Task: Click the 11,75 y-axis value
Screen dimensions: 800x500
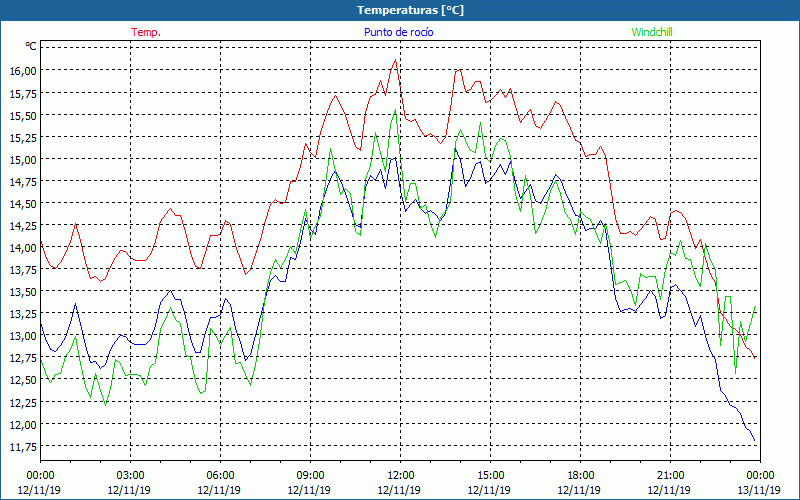Action: coord(23,447)
